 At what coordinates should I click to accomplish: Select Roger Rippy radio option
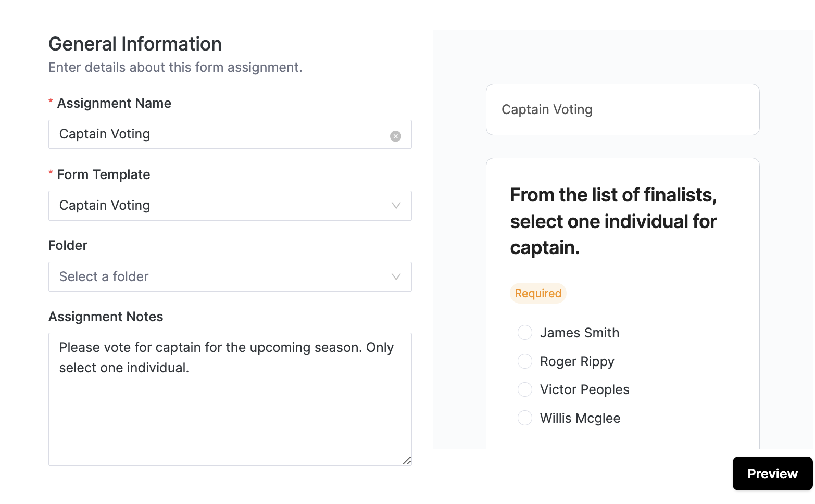525,361
